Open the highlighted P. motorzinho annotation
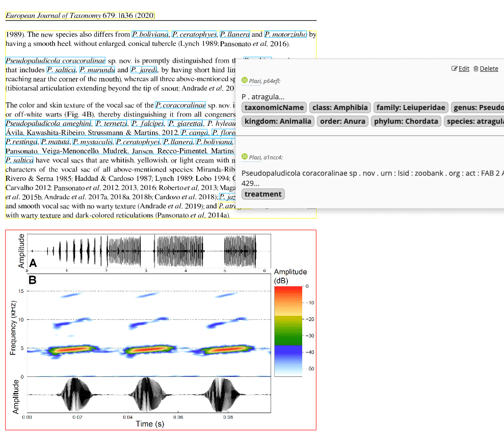The image size is (504, 436). (x=285, y=35)
